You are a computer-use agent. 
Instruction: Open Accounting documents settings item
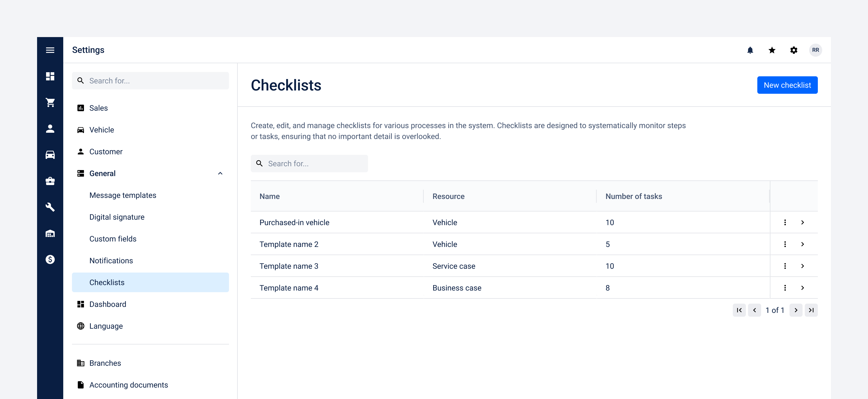point(150,385)
